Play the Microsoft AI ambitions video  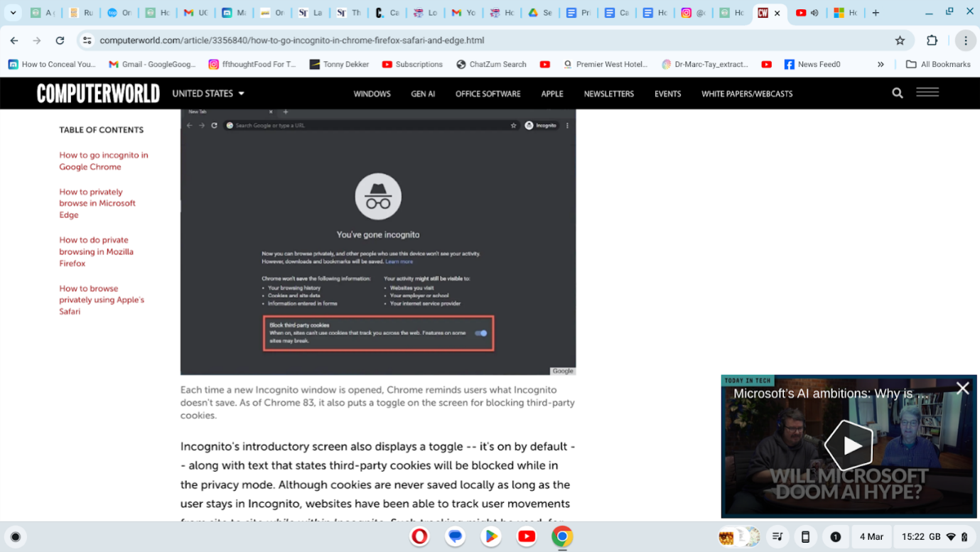[x=849, y=445]
